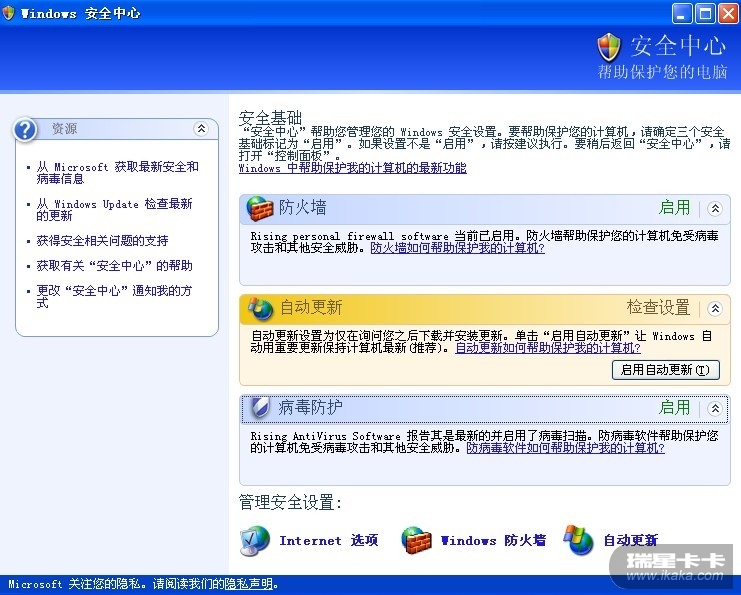Screen dimensions: 741x595
Task: Click the 自动更新 icon under 管理安全设置
Action: click(x=578, y=540)
